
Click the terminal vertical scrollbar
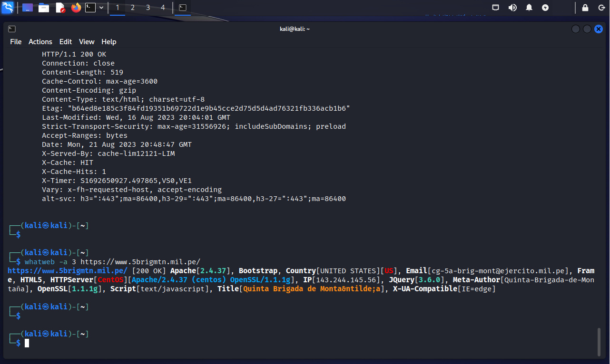click(599, 341)
